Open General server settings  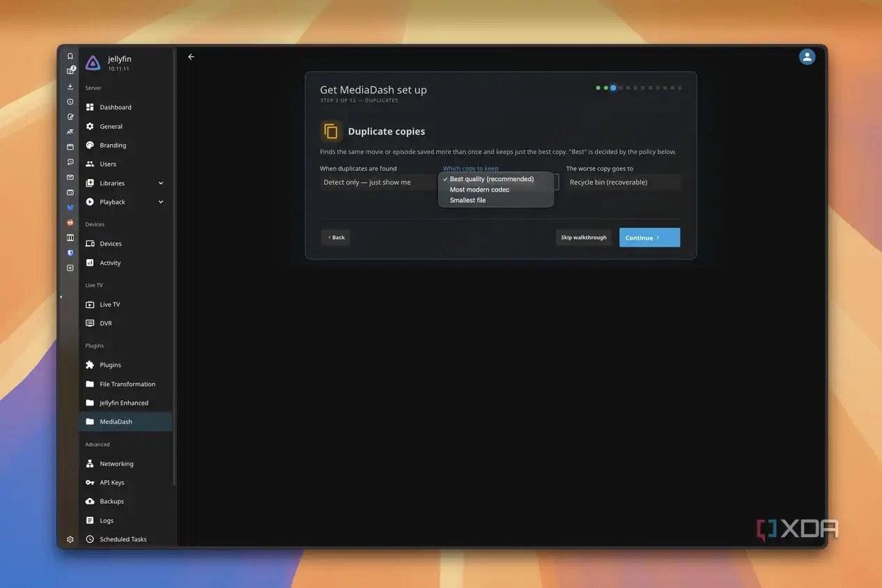[x=125, y=126]
